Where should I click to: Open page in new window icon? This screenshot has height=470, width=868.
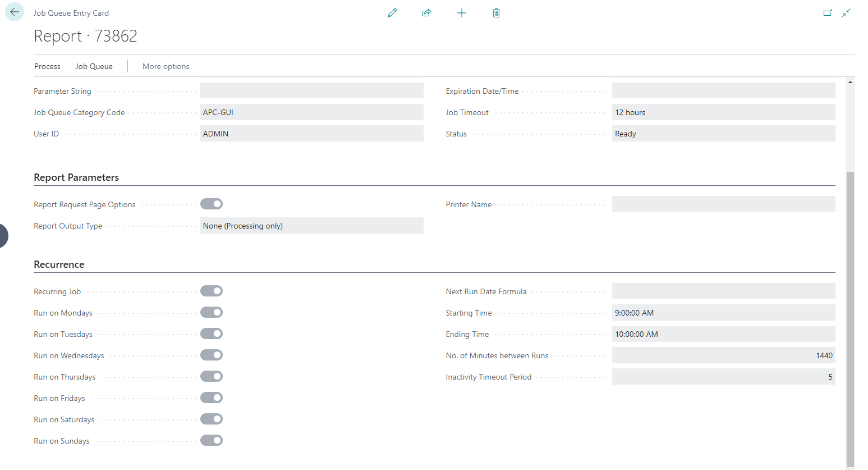coord(828,13)
